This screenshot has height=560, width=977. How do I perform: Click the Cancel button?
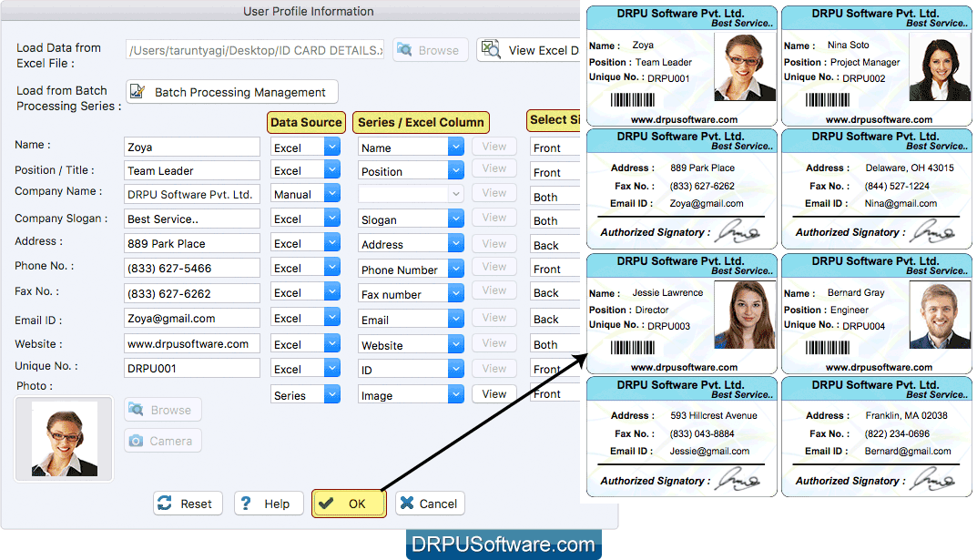[x=430, y=503]
